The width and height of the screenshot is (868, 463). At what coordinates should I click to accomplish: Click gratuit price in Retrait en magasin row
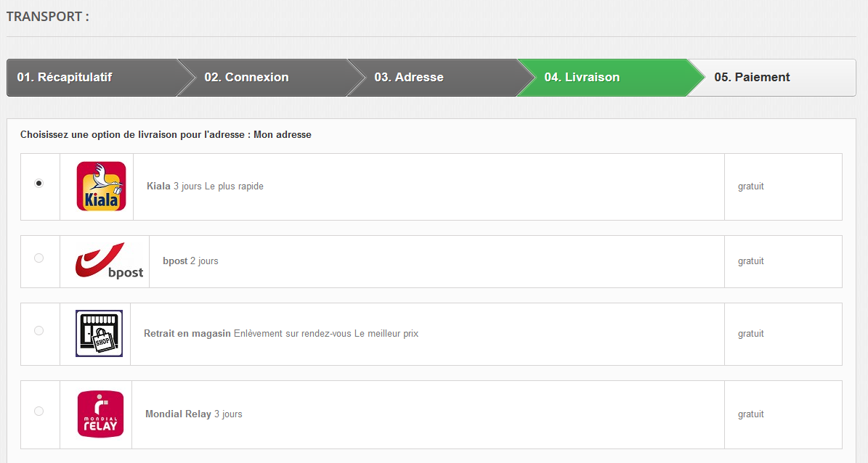(750, 334)
